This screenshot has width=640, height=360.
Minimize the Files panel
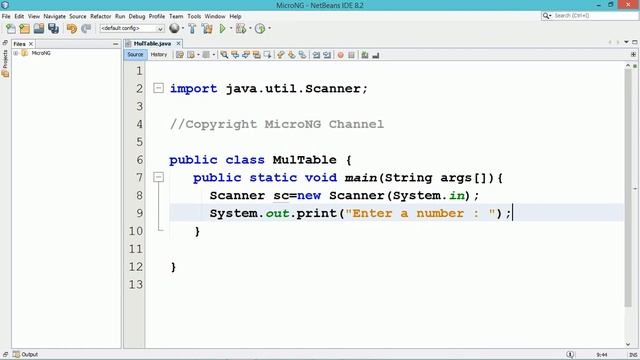coord(116,44)
